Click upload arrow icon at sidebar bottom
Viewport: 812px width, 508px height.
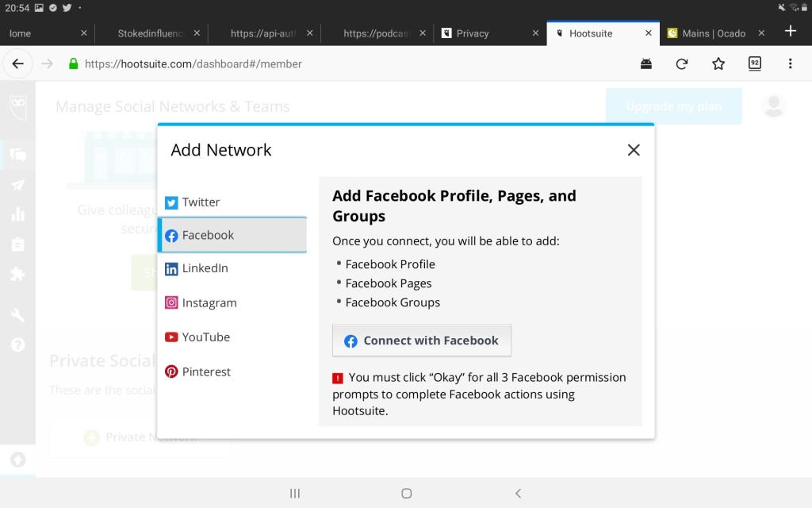[x=17, y=460]
